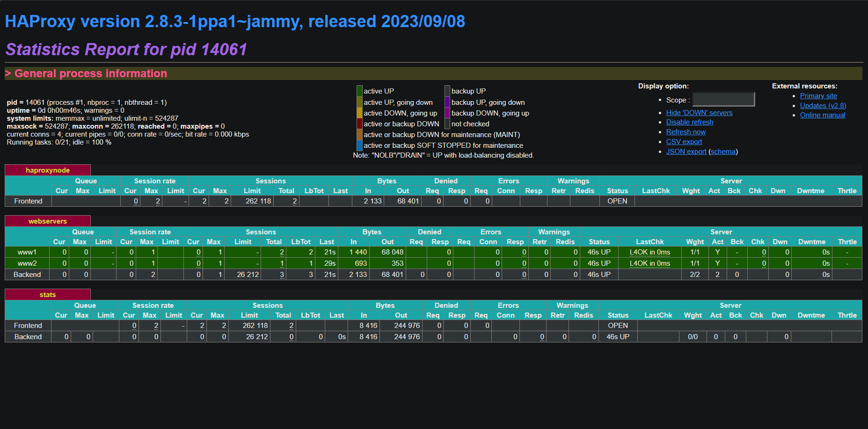Click the blue SOFT STOPPED legend swatch
The height and width of the screenshot is (429, 868).
point(359,145)
